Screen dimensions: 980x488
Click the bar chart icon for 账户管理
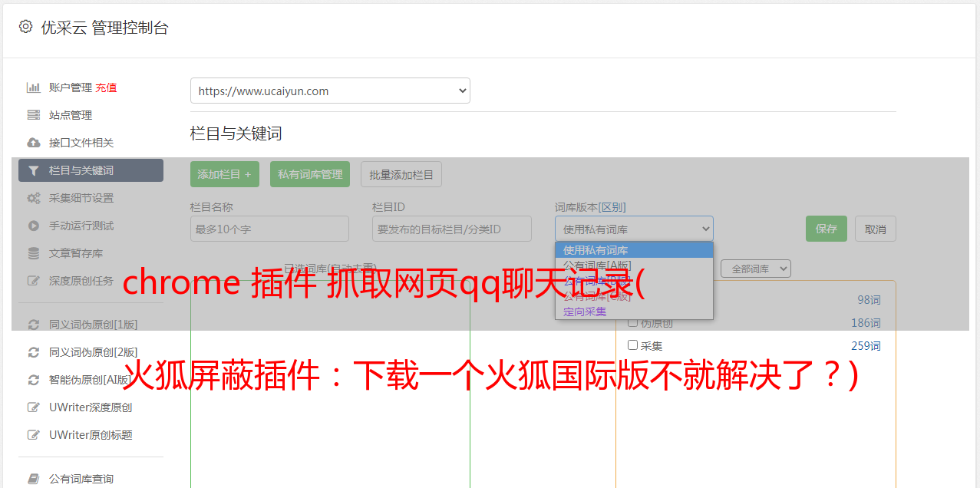click(33, 87)
